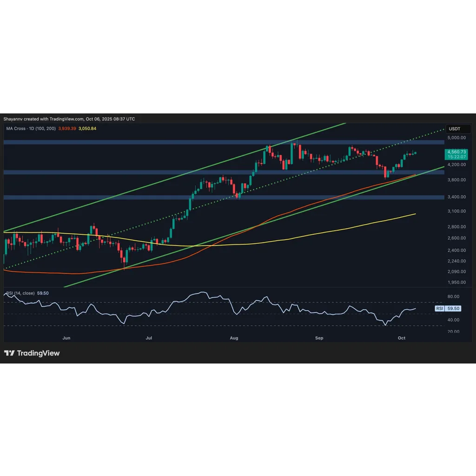Screen dimensions: 476x476
Task: Click the RSI 80.00 axis label
Action: 453,296
